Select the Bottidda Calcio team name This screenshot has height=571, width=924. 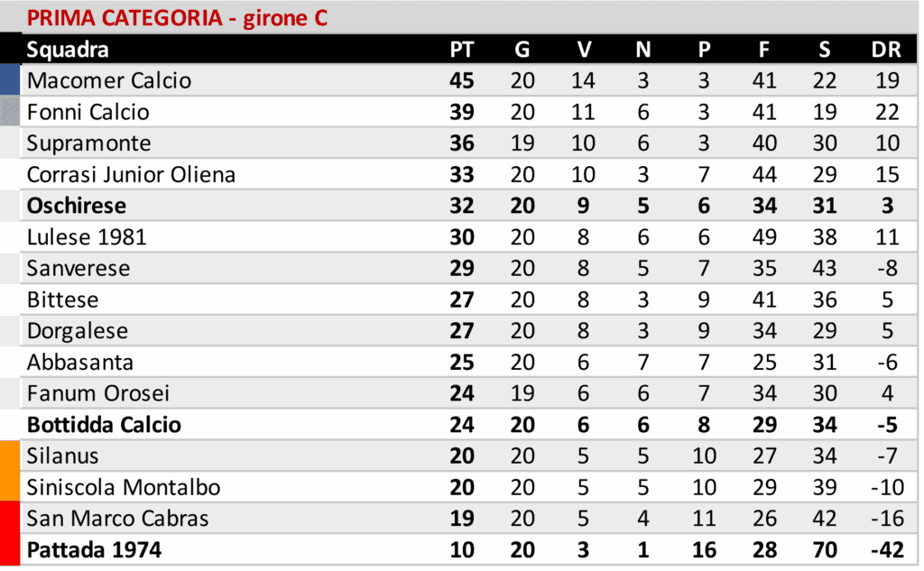click(104, 425)
